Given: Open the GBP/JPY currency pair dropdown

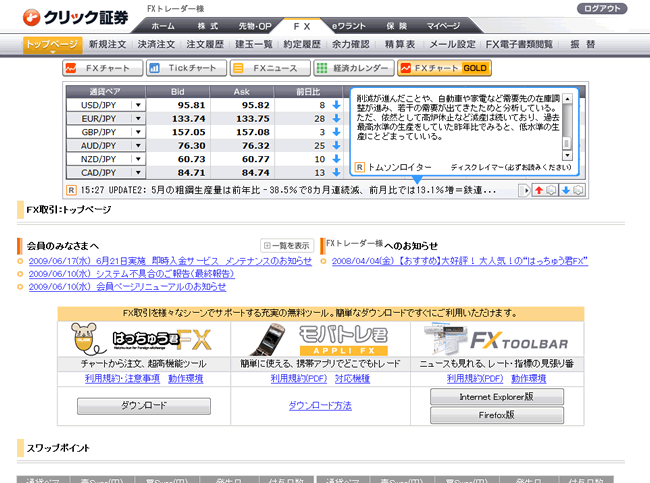Looking at the screenshot, I should click(138, 132).
